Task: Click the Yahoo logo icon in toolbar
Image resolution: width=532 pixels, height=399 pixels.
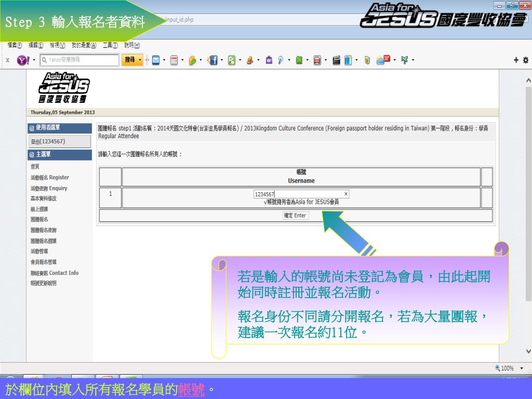Action: click(x=23, y=60)
